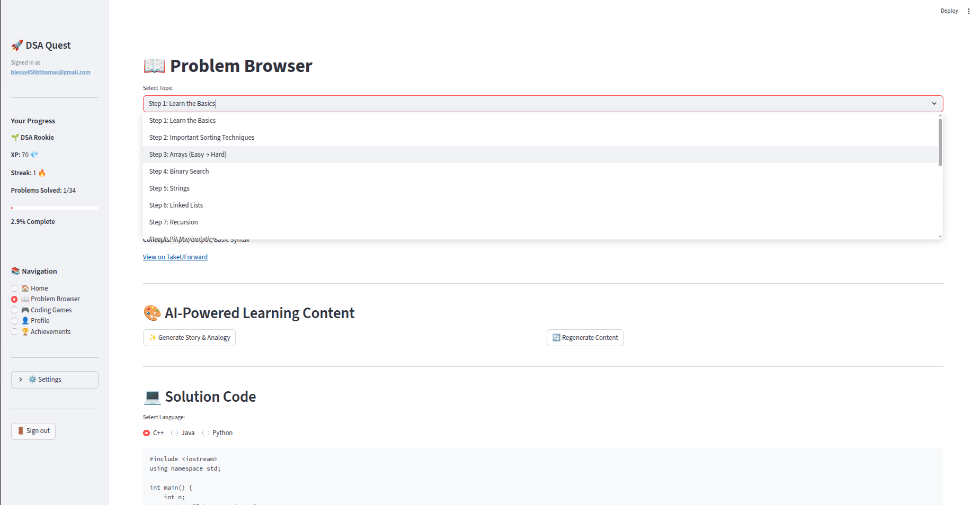Click the gear icon in Settings
The height and width of the screenshot is (505, 980).
point(32,380)
